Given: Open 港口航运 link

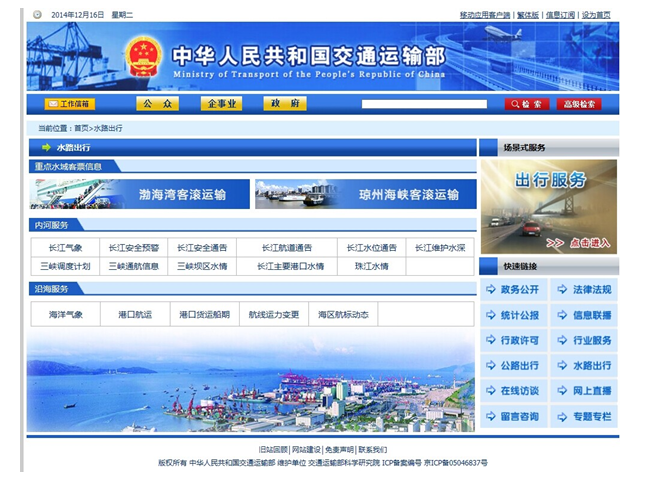Looking at the screenshot, I should [x=135, y=314].
